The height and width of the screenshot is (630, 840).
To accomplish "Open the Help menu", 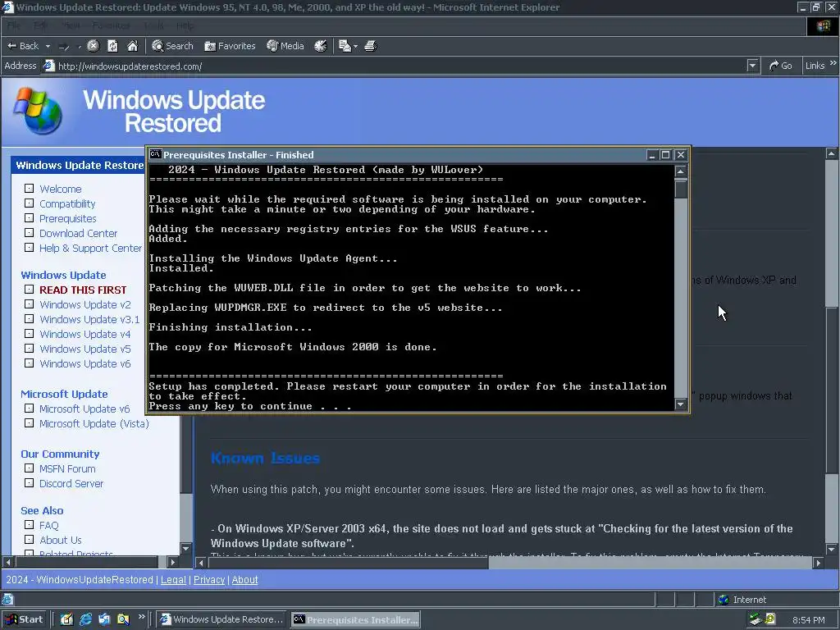I will (185, 25).
